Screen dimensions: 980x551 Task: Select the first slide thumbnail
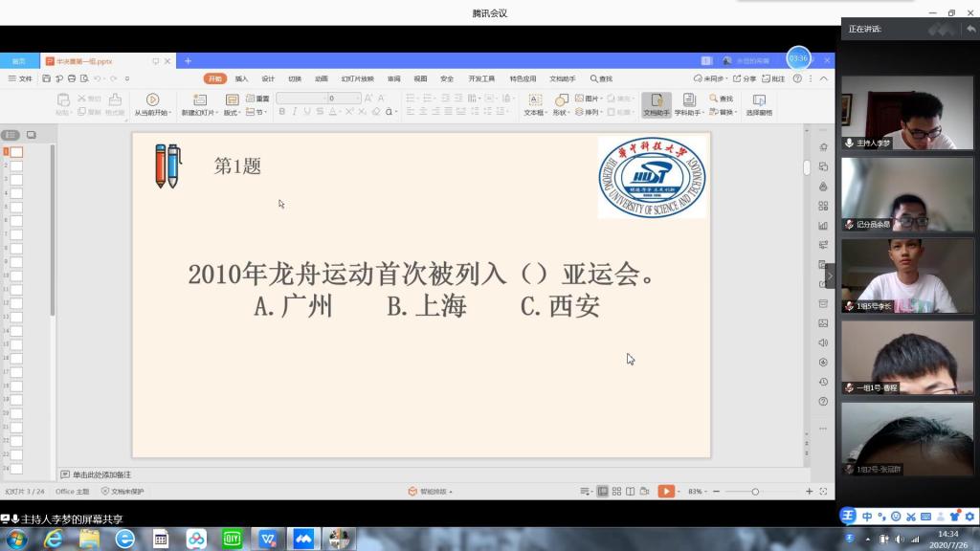(x=16, y=152)
